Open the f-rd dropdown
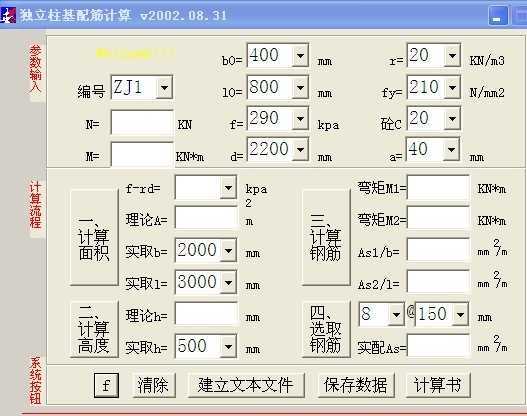The height and width of the screenshot is (416, 527). [x=228, y=188]
